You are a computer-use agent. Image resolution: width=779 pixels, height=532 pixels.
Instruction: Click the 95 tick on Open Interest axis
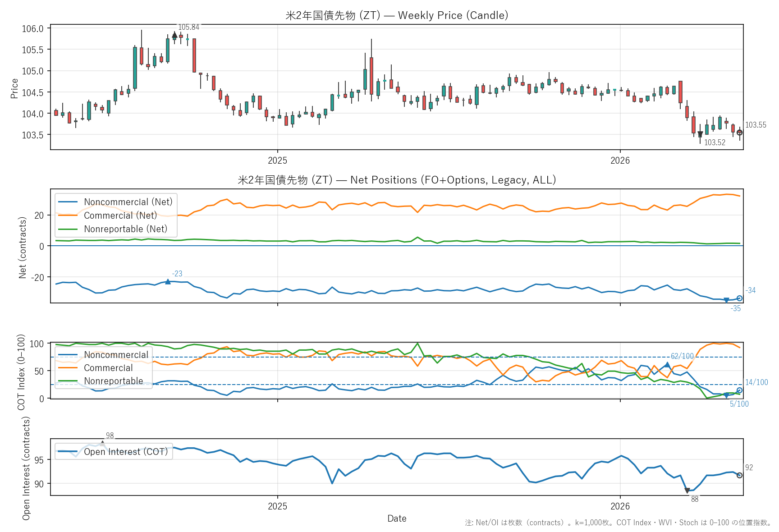point(39,460)
